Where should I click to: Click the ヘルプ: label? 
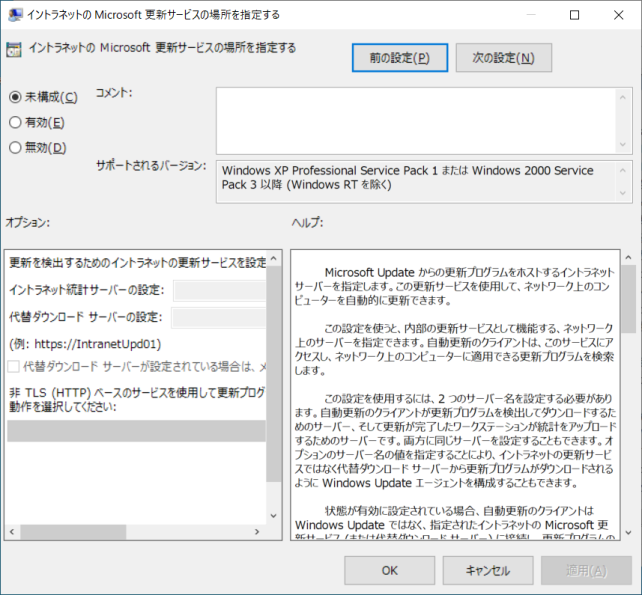tap(307, 223)
